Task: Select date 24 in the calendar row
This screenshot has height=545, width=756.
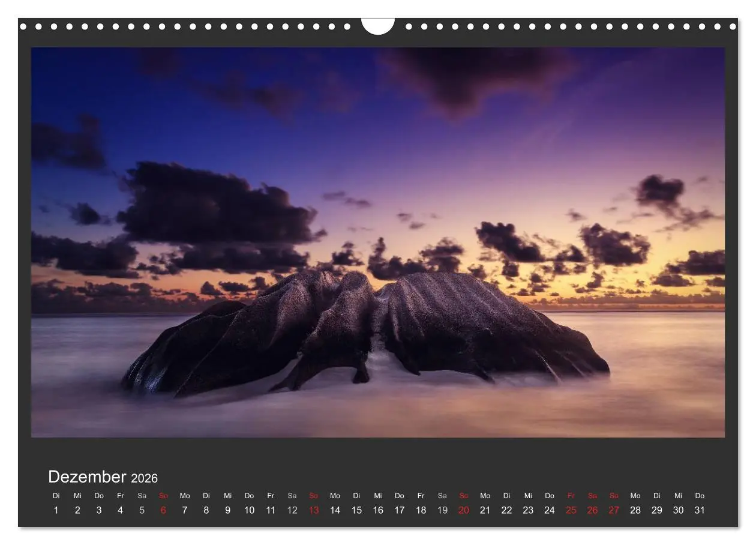Action: click(x=550, y=510)
